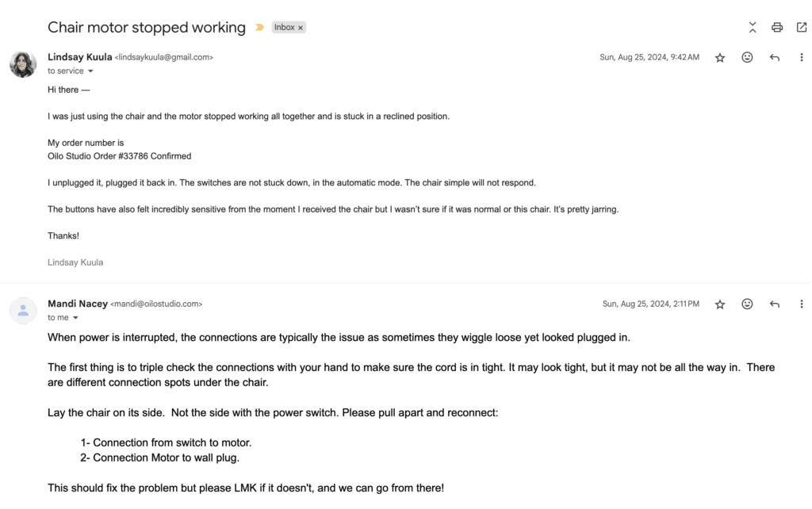Open the conversation in a new window
This screenshot has height=509, width=812.
[x=801, y=28]
